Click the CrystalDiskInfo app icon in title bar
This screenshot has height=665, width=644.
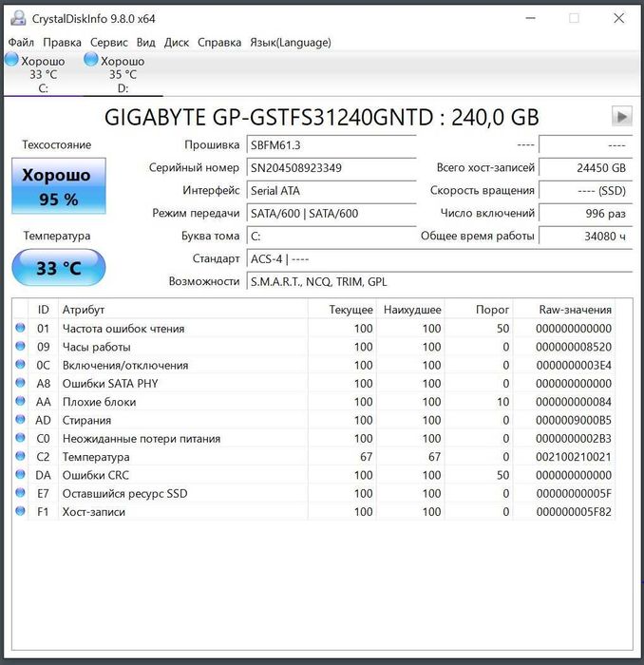click(18, 18)
